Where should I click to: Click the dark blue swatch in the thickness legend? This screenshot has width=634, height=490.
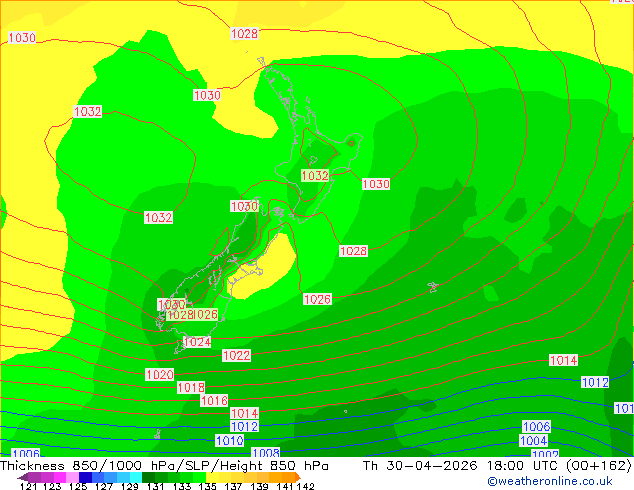[x=85, y=477]
